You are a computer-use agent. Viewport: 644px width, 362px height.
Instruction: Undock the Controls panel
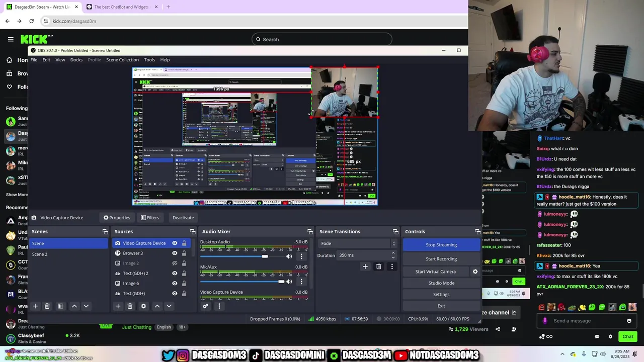477,231
